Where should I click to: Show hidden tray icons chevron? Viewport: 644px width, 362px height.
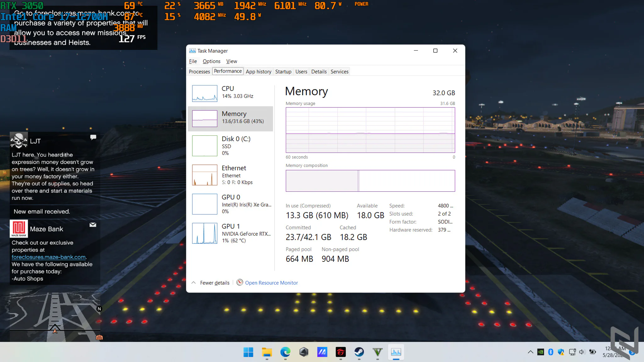[x=530, y=352]
